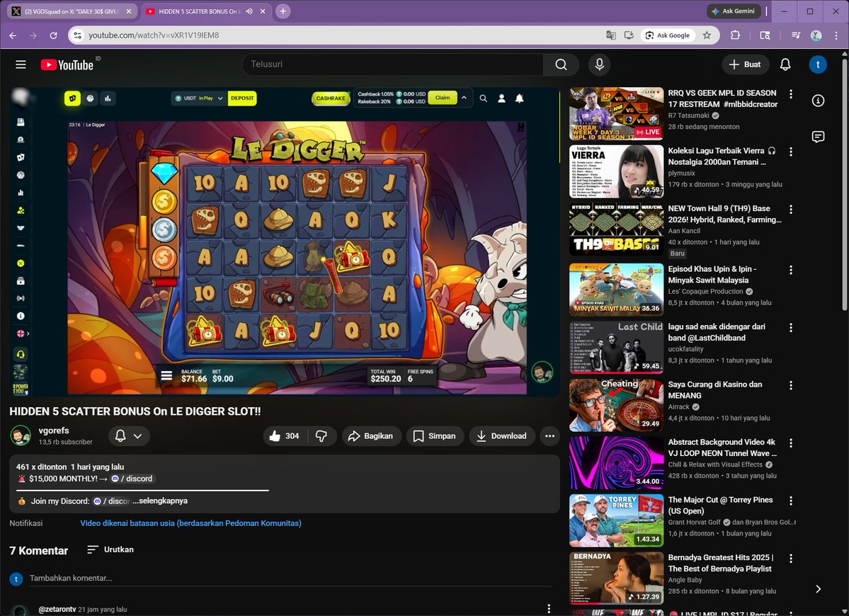Open the vgorefs channel name link
Image resolution: width=849 pixels, height=616 pixels.
pyautogui.click(x=54, y=430)
